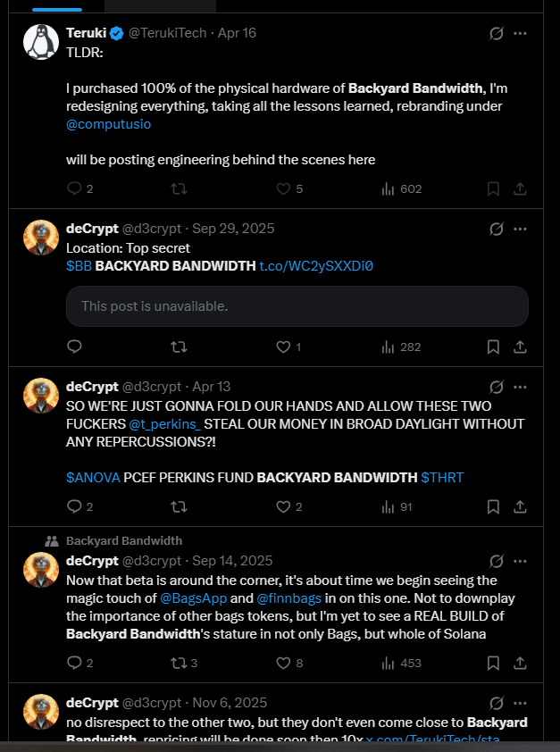Image resolution: width=560 pixels, height=752 pixels.
Task: Expand more menu on Nov 6, 2025 post
Action: pos(520,703)
